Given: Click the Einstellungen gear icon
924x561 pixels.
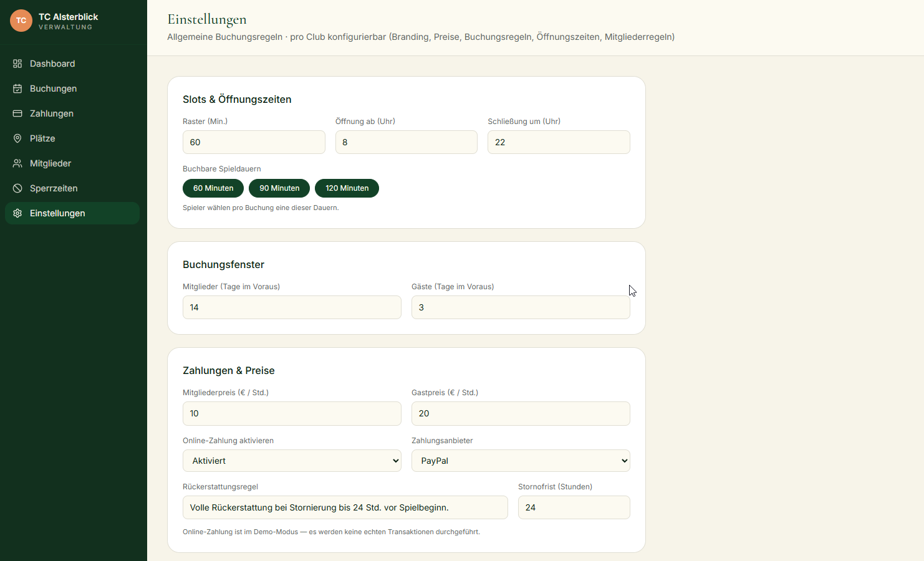Looking at the screenshot, I should point(17,213).
